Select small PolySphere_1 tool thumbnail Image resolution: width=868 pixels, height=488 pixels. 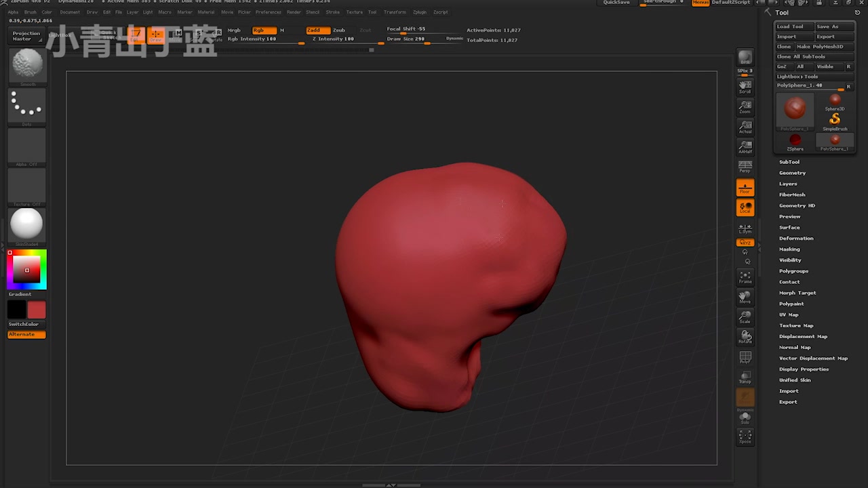click(x=835, y=142)
